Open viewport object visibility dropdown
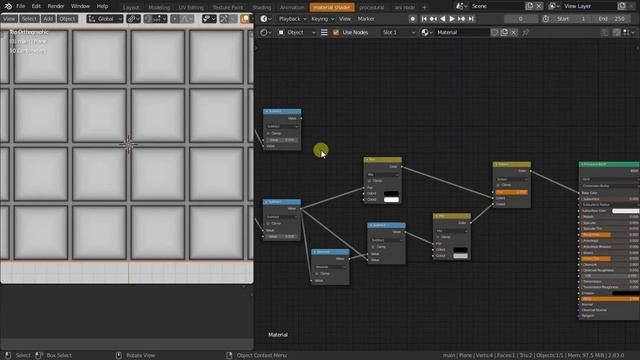This screenshot has height=360, width=640. [209, 19]
